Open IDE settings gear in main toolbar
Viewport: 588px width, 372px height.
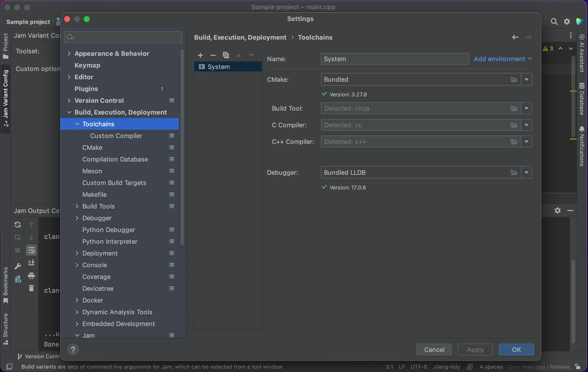(x=567, y=22)
